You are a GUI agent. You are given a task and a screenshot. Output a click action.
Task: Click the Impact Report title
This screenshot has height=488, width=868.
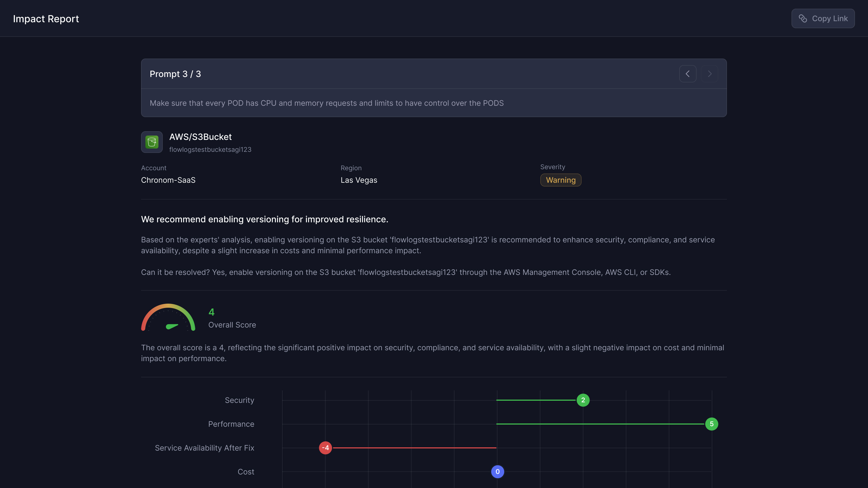(46, 19)
